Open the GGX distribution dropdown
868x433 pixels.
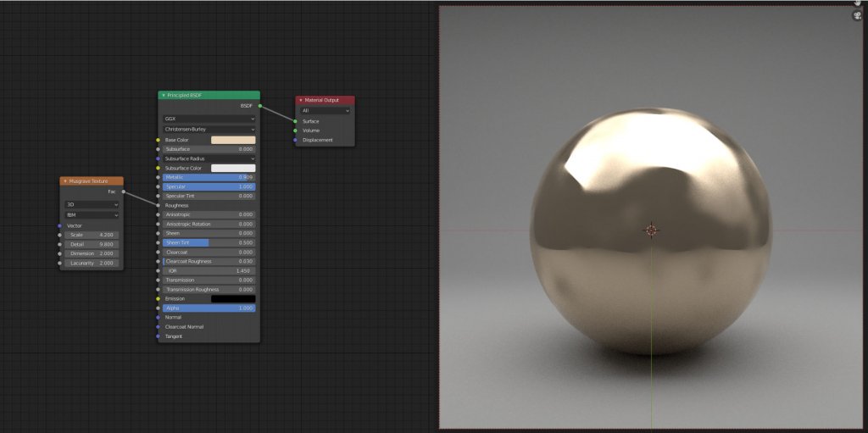click(209, 119)
